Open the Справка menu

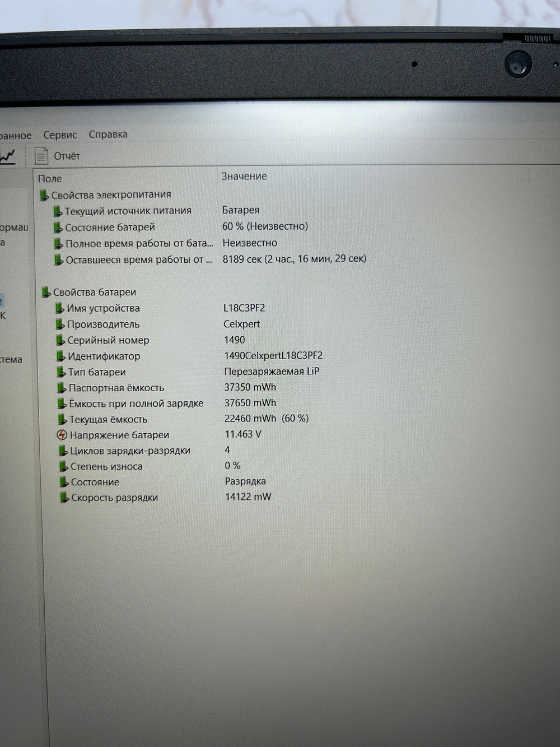(108, 134)
